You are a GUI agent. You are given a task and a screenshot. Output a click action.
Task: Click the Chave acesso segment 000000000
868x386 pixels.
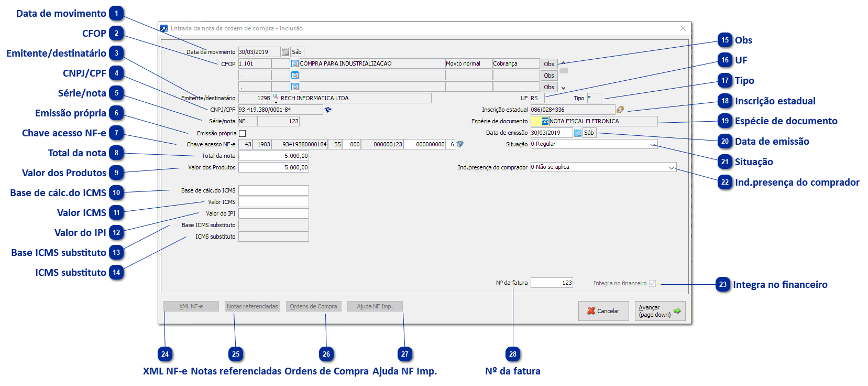425,144
